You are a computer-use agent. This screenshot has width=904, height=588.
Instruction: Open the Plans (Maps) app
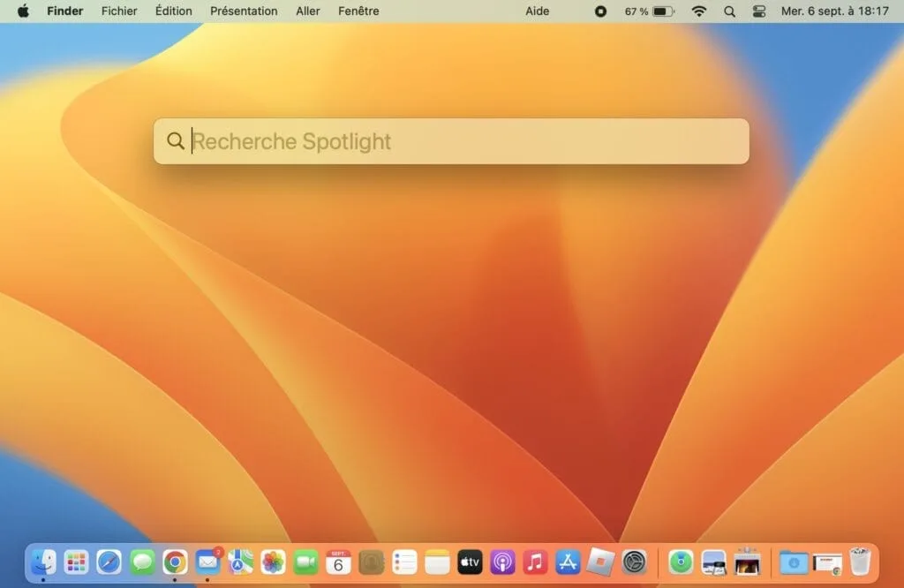(240, 562)
